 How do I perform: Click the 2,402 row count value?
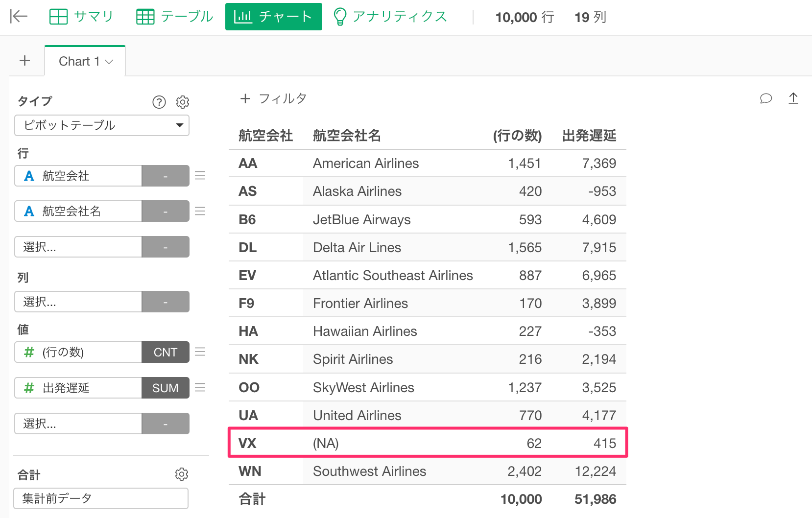tap(525, 471)
